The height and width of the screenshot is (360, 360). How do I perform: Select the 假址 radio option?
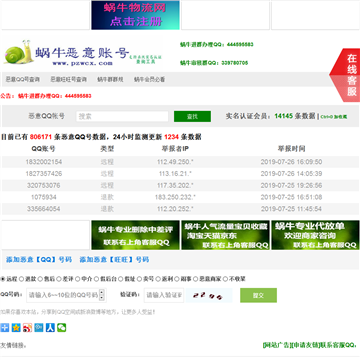(x=120, y=279)
